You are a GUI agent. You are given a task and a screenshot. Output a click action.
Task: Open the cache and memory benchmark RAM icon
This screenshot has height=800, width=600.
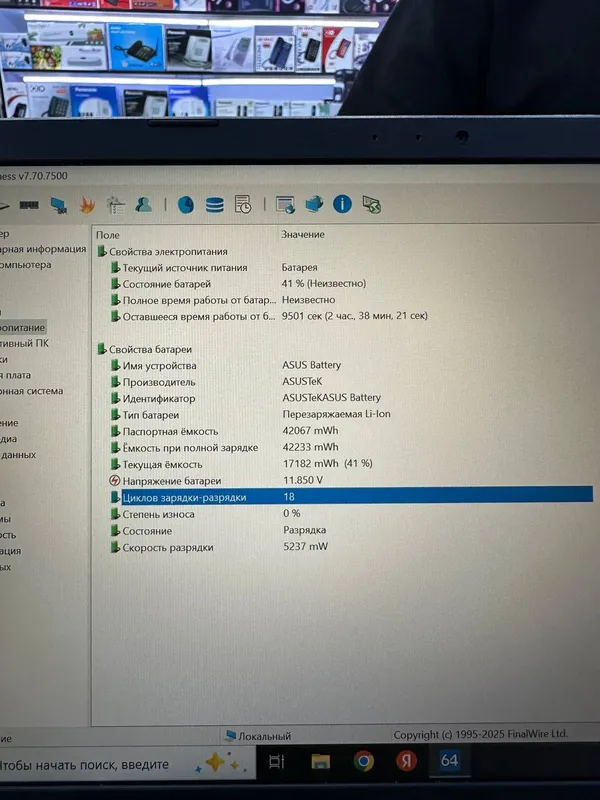29,205
